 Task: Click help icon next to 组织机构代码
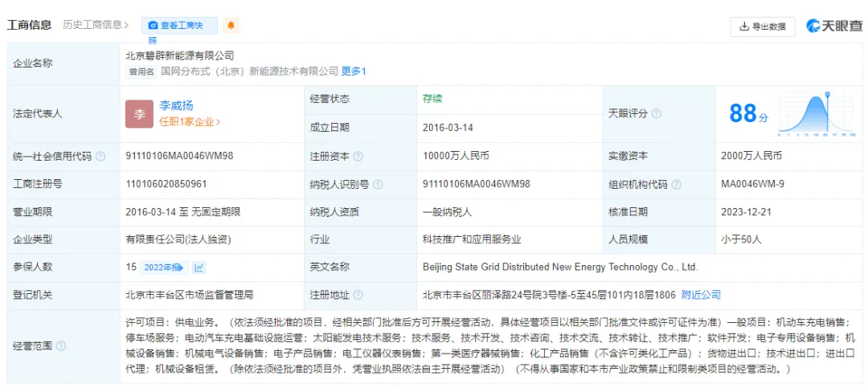(677, 184)
